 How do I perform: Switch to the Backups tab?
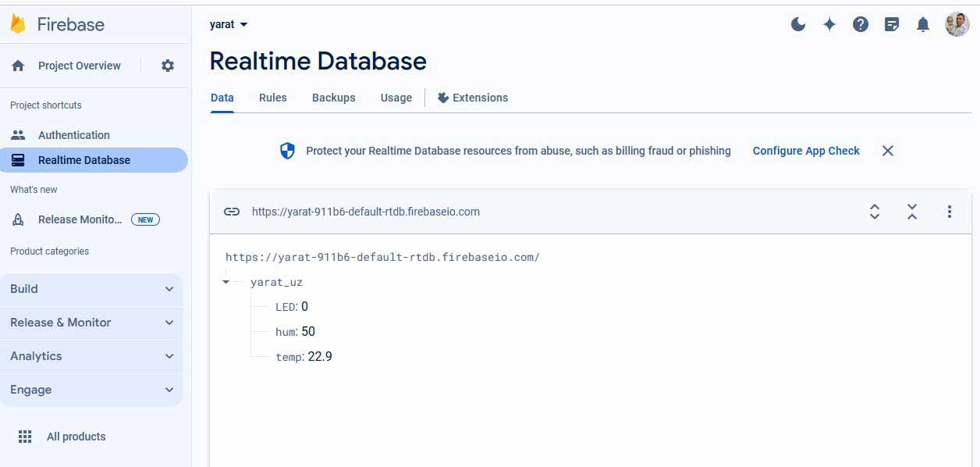333,98
